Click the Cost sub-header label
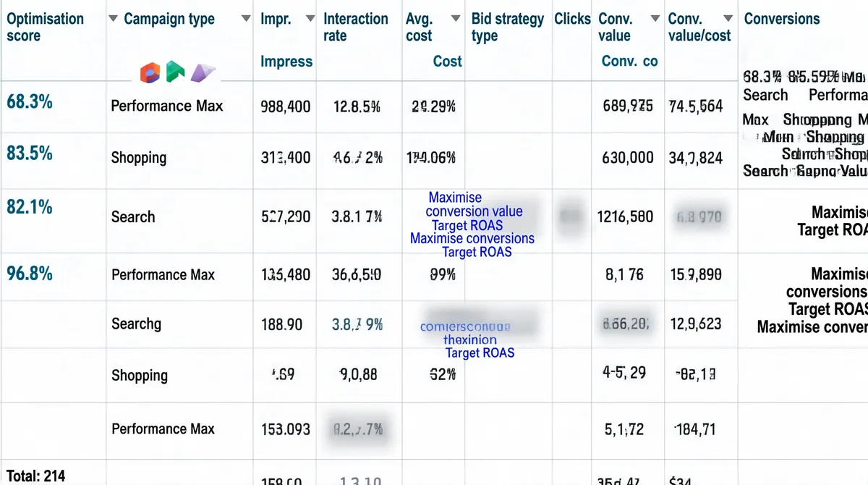This screenshot has width=868, height=485. (x=447, y=62)
